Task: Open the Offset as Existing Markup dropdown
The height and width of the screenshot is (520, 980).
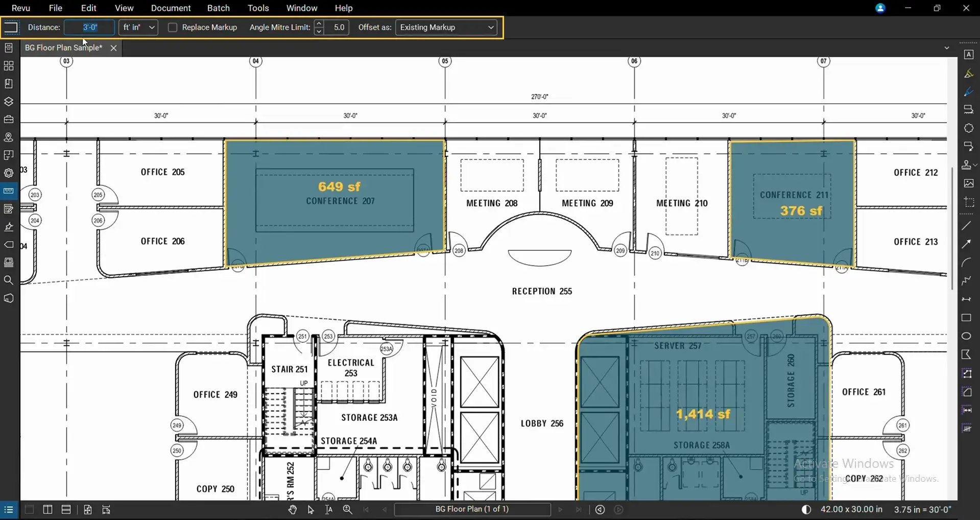Action: click(x=446, y=27)
